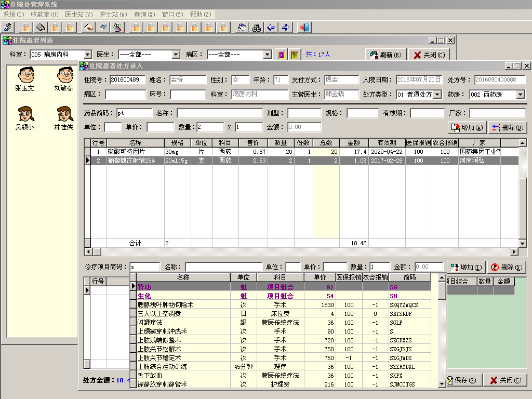
Task: Open the 科室 department dropdown
Action: (87, 55)
